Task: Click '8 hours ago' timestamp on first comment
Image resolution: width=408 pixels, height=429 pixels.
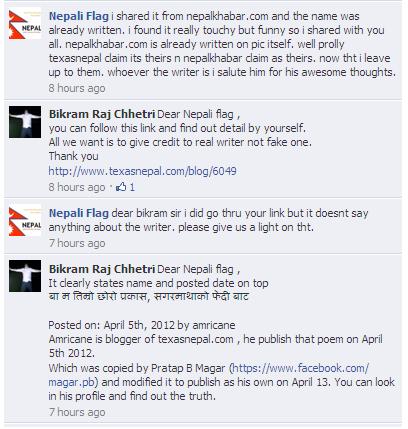Action: point(77,88)
